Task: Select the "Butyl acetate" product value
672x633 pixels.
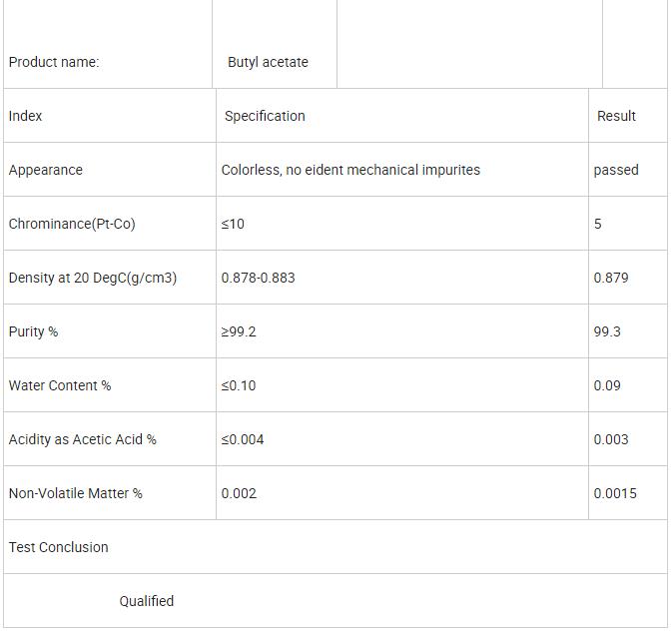Action: [268, 62]
